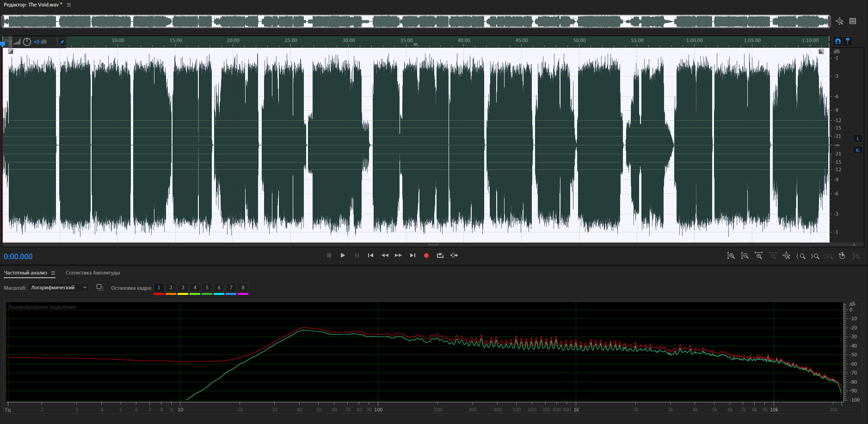Switch to Частотный анализ tab
The width and height of the screenshot is (868, 424).
[25, 273]
